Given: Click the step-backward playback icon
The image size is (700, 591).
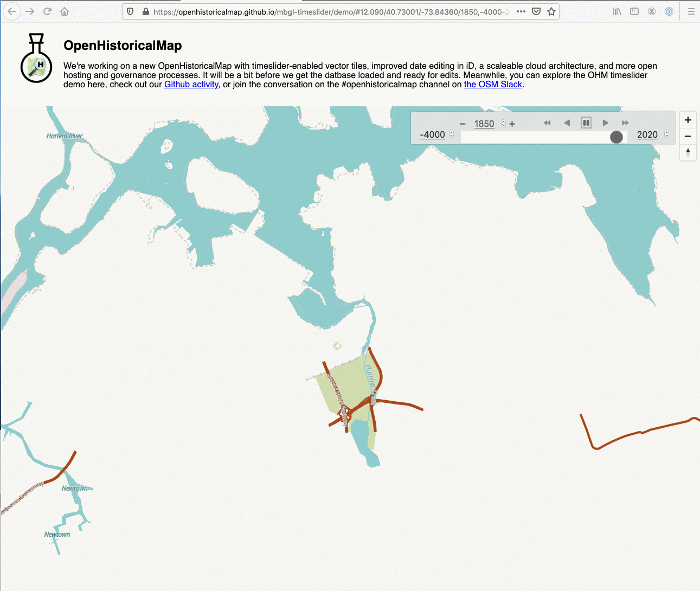Looking at the screenshot, I should pos(567,123).
